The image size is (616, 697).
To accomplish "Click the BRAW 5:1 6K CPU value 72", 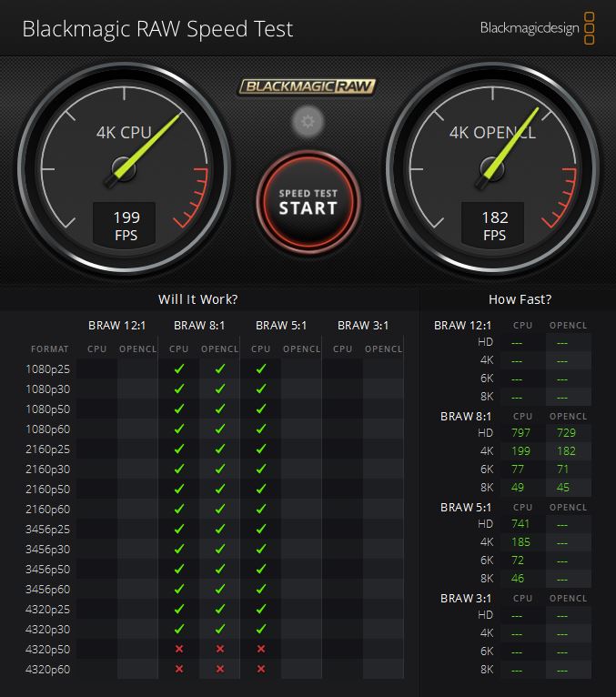I will click(x=518, y=561).
